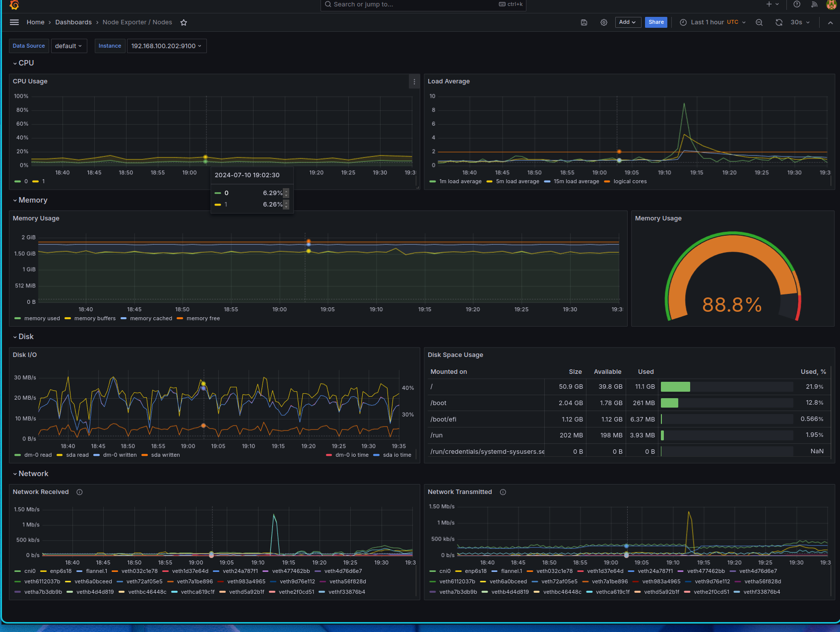Click the Share button
Image resolution: width=840 pixels, height=632 pixels.
coord(656,22)
